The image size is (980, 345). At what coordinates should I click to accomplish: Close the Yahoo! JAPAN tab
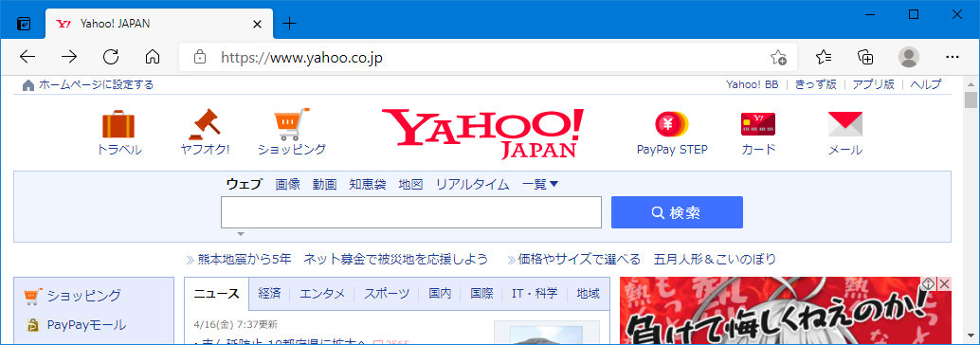click(257, 25)
